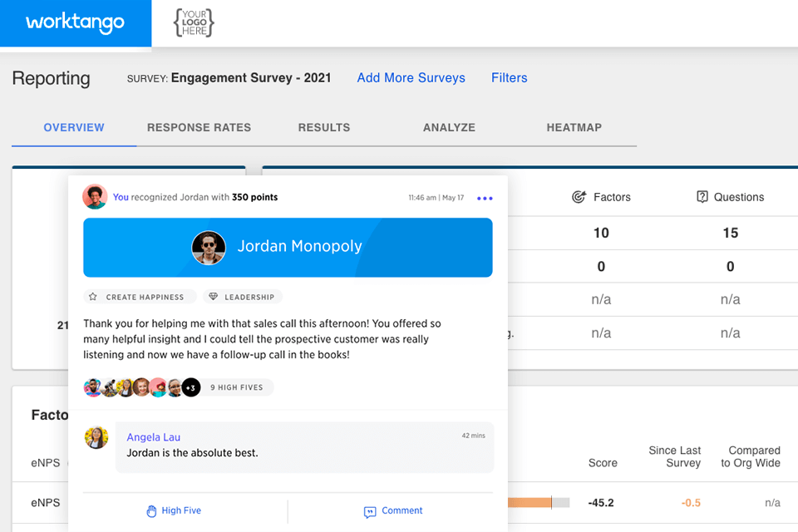Click the Comment speech bubble icon
The image size is (798, 532).
pyautogui.click(x=370, y=512)
